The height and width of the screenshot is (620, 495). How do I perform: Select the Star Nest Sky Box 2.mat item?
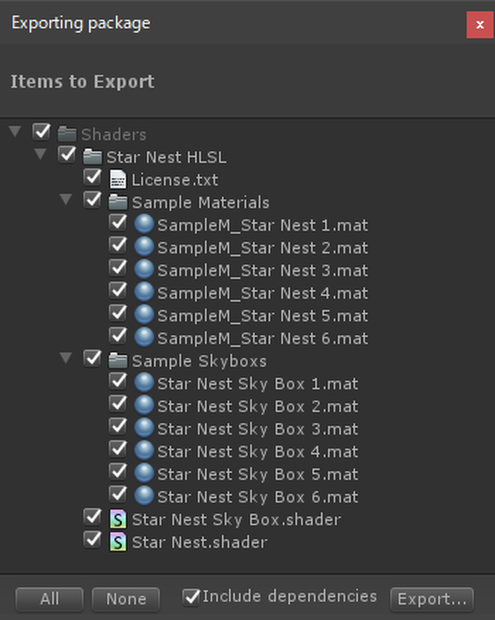(258, 406)
